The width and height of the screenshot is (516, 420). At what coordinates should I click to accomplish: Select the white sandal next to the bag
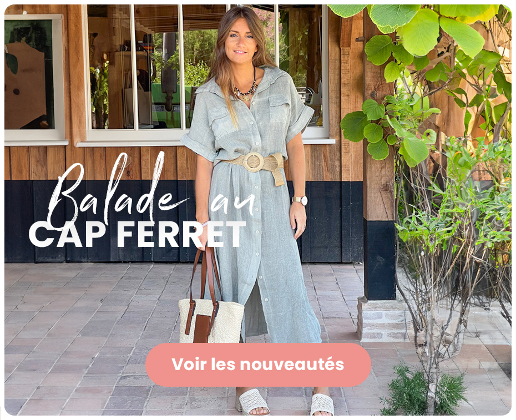(252, 401)
